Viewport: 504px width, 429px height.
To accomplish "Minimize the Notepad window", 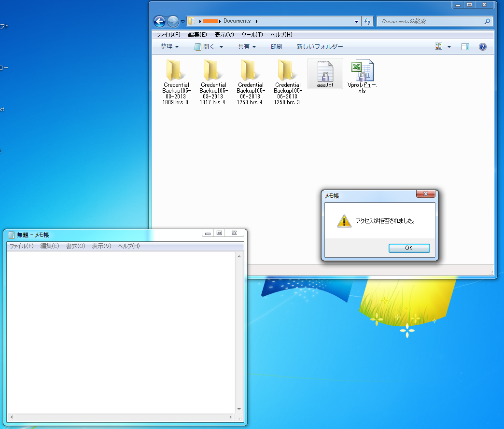I will 208,233.
